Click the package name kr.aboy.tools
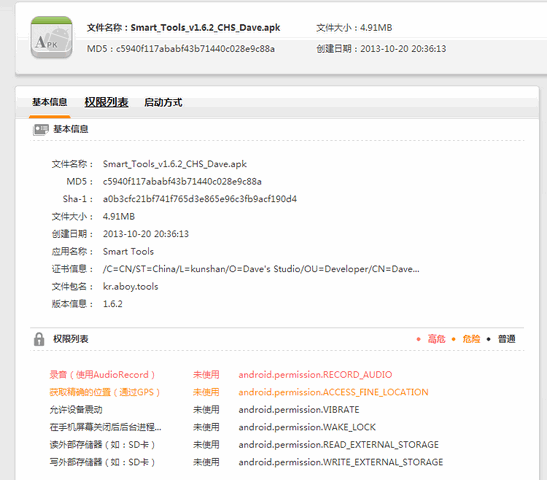This screenshot has width=547, height=480. coord(130,286)
